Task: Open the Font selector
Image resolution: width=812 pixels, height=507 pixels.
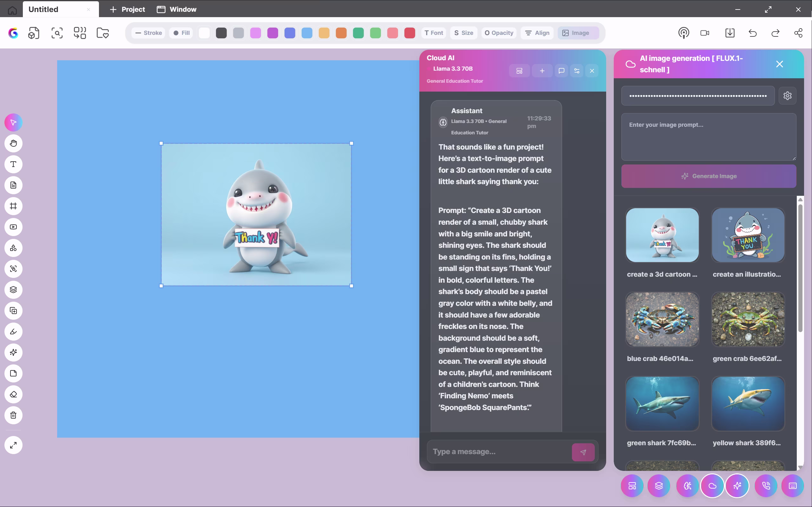Action: coord(434,33)
